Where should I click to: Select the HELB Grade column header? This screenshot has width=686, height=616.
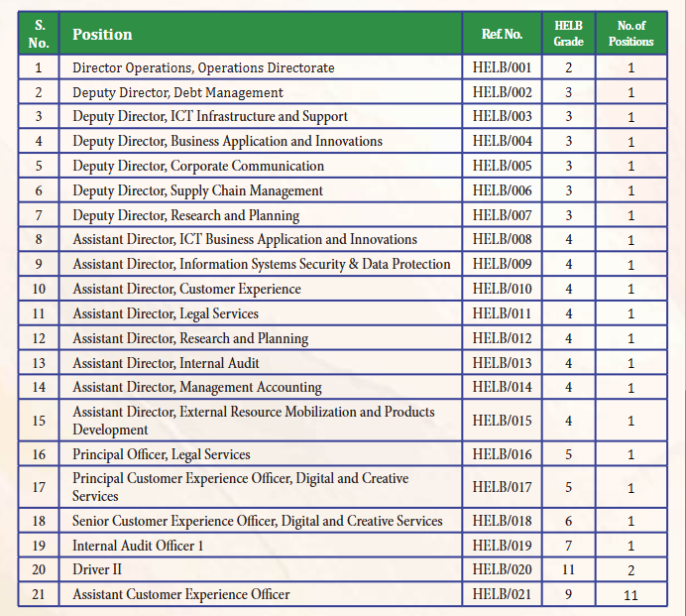pyautogui.click(x=568, y=34)
